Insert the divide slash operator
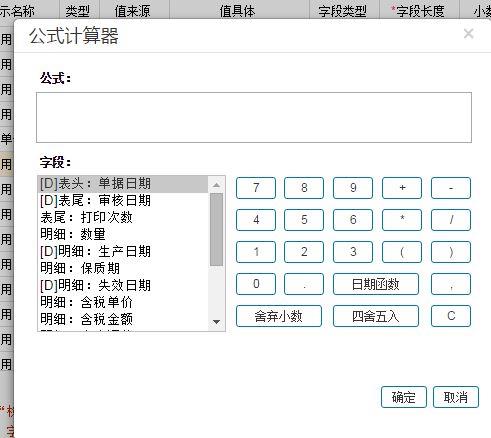Image resolution: width=491 pixels, height=438 pixels. click(x=451, y=220)
